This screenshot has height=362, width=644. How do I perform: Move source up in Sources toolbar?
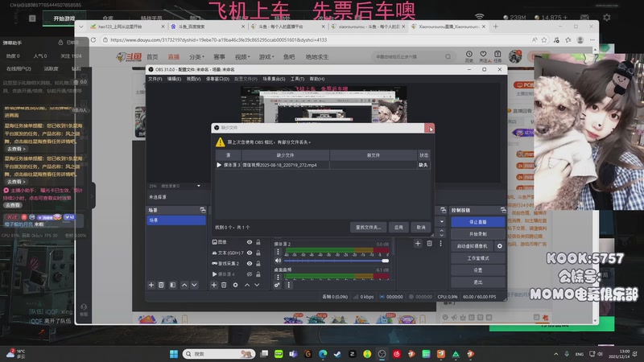coord(247,285)
